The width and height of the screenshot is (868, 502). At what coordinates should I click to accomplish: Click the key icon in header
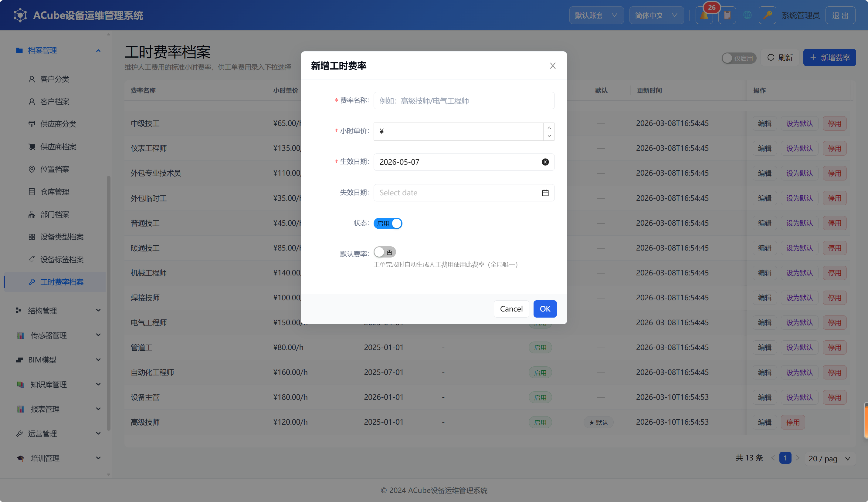point(767,15)
